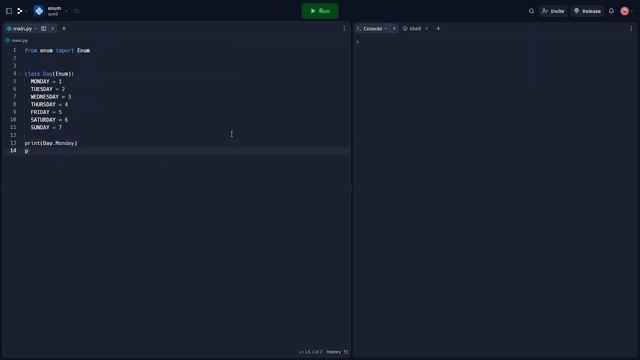Viewport: 640px width, 360px height.
Task: Click the line 1 import statement
Action: pyautogui.click(x=57, y=51)
